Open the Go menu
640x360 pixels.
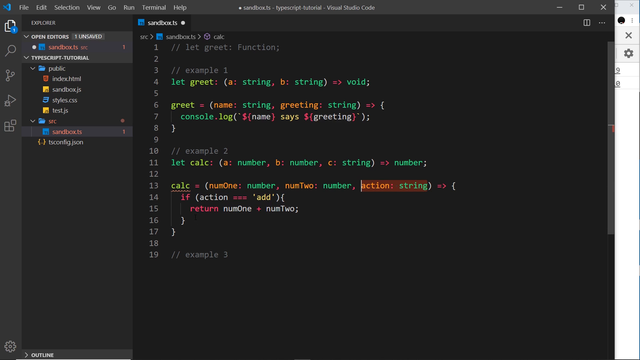point(112,7)
